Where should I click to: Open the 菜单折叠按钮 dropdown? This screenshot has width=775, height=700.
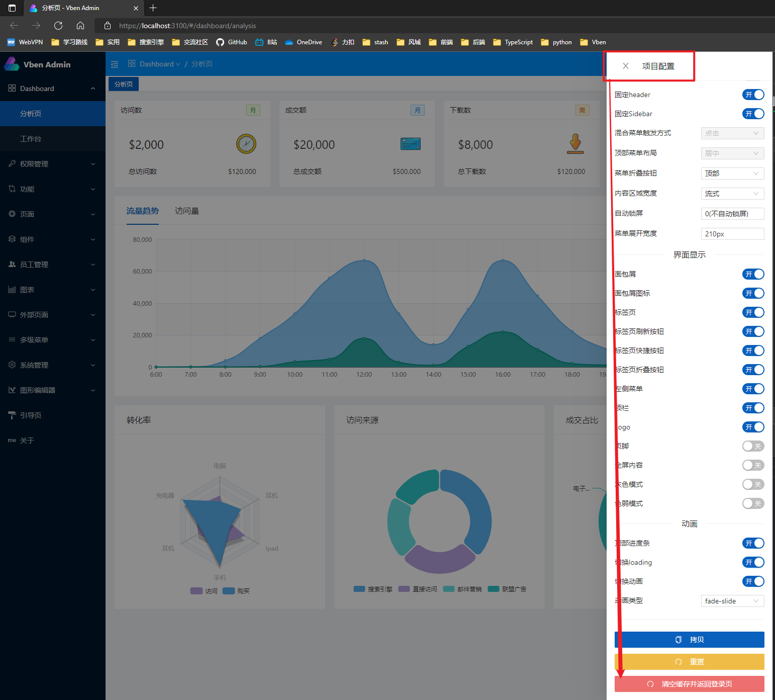click(732, 173)
